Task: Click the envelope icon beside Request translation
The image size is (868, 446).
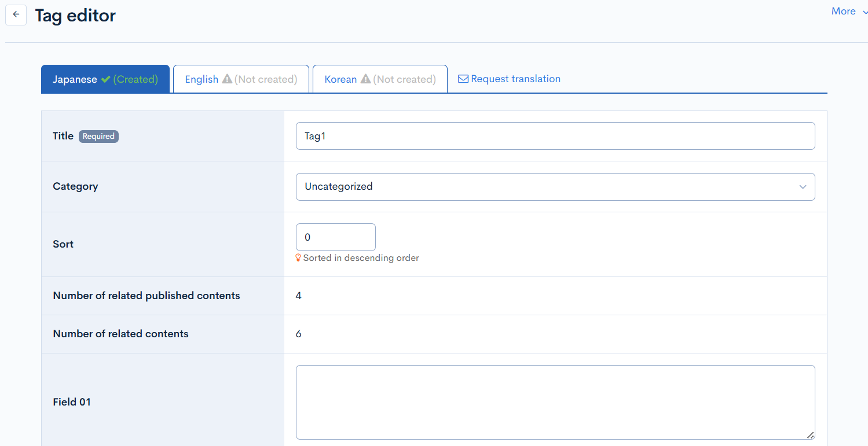Action: click(x=463, y=79)
